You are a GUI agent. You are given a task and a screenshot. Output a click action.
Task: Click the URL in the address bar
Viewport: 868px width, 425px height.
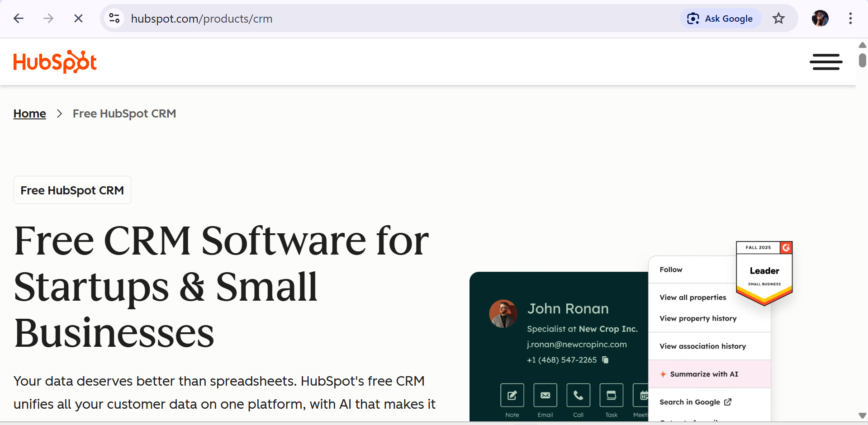pyautogui.click(x=202, y=19)
